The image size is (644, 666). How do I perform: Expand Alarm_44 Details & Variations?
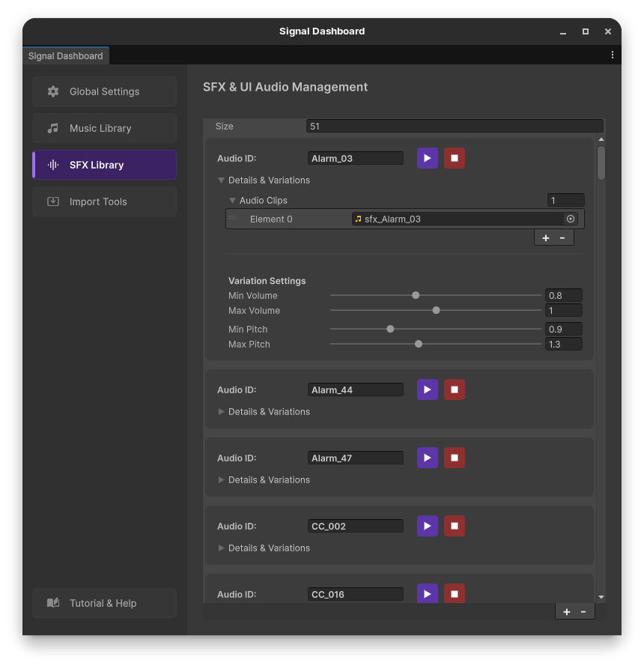(221, 411)
